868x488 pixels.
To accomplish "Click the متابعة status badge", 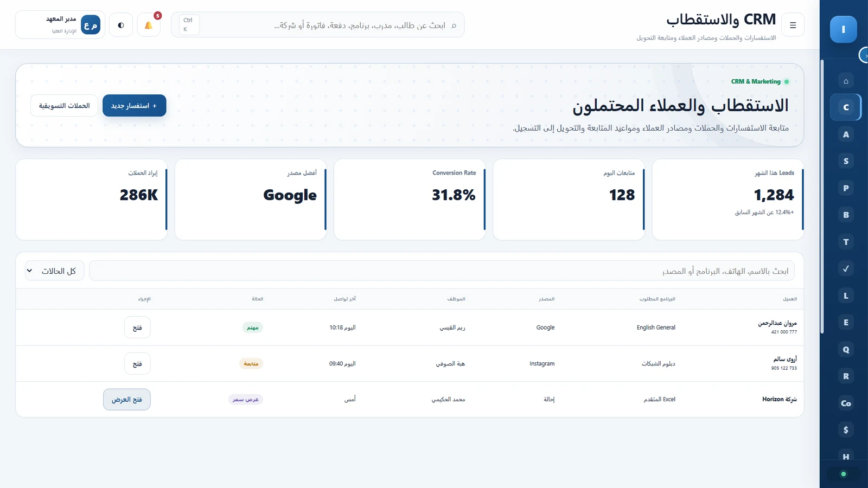I will coord(251,364).
